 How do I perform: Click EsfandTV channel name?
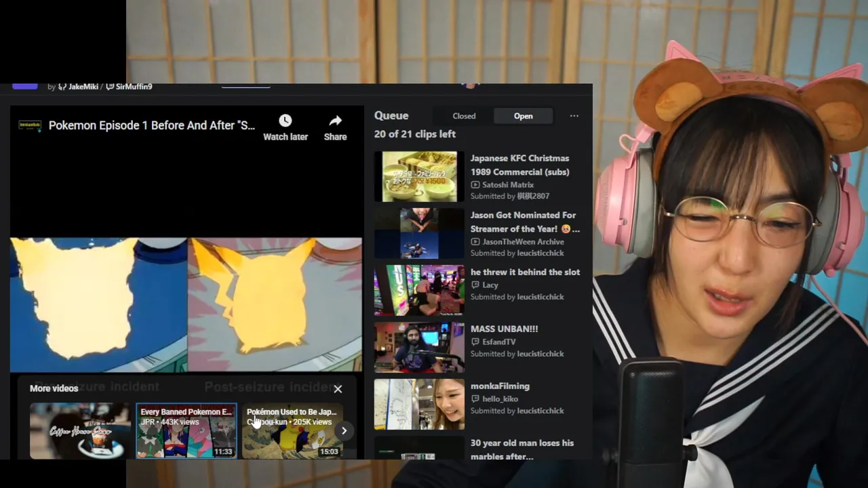[498, 342]
